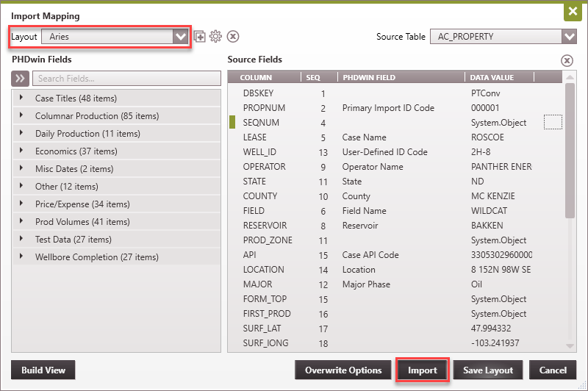Image resolution: width=588 pixels, height=391 pixels.
Task: Click the User-Defined ID Code cell
Action: pos(384,152)
